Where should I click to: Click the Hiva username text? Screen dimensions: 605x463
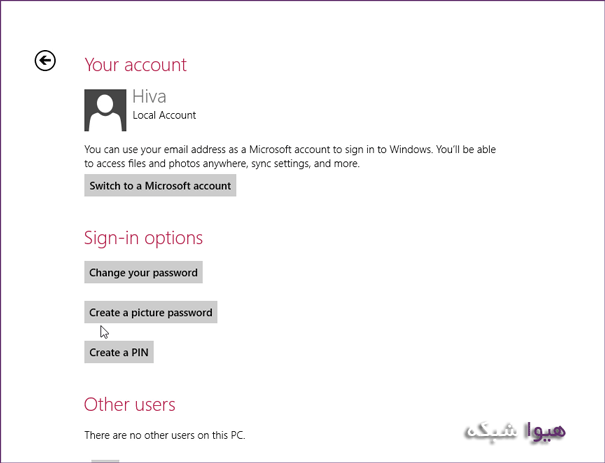(149, 97)
